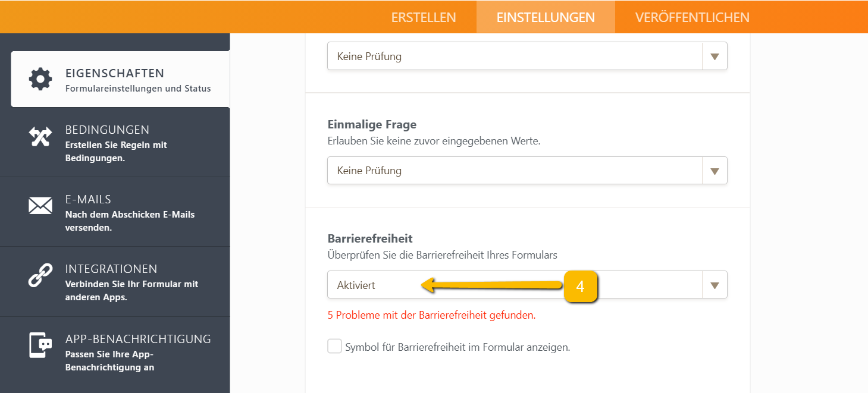Screen dimensions: 868x393
Task: Expand the Barrierefreiheit dropdown arrow
Action: [715, 285]
